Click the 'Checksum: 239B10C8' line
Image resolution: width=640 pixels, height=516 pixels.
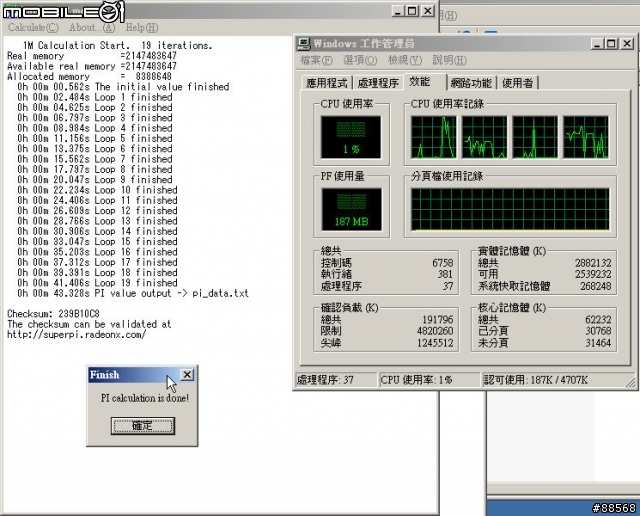tap(53, 314)
